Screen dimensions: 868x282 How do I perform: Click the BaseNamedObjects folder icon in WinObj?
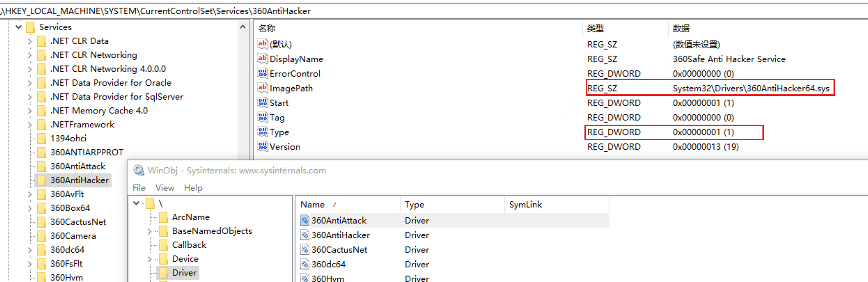coord(163,231)
